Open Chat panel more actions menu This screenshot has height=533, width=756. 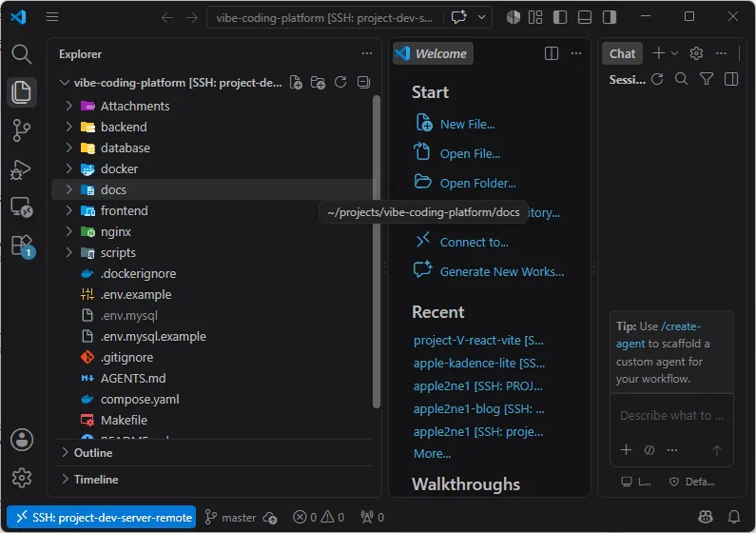[721, 53]
